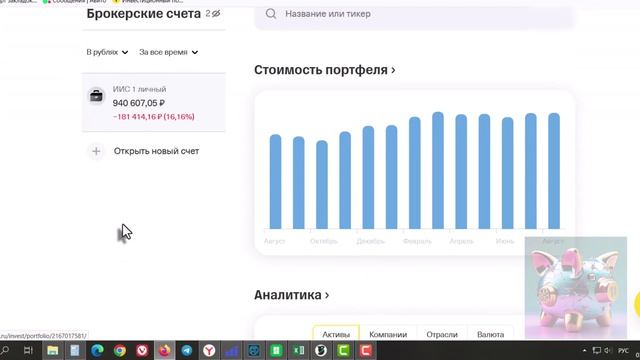Open the За все время period dropdown
The image size is (640, 360).
pos(168,52)
